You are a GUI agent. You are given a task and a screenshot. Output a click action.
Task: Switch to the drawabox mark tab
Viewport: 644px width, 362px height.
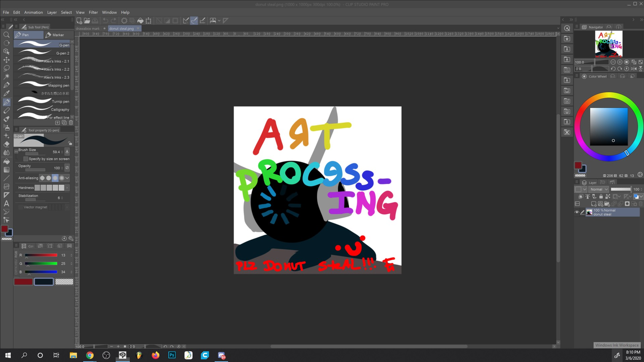[88, 29]
